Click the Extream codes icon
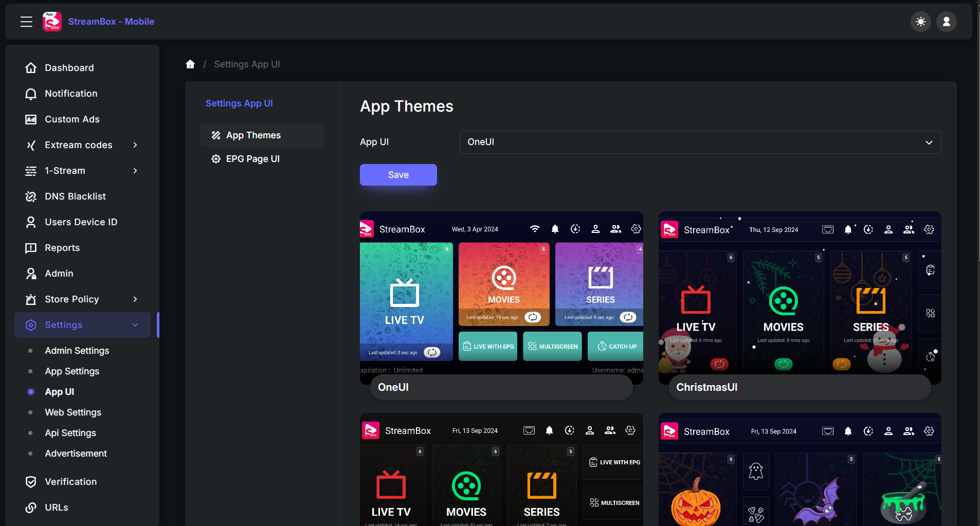The image size is (980, 526). tap(31, 145)
